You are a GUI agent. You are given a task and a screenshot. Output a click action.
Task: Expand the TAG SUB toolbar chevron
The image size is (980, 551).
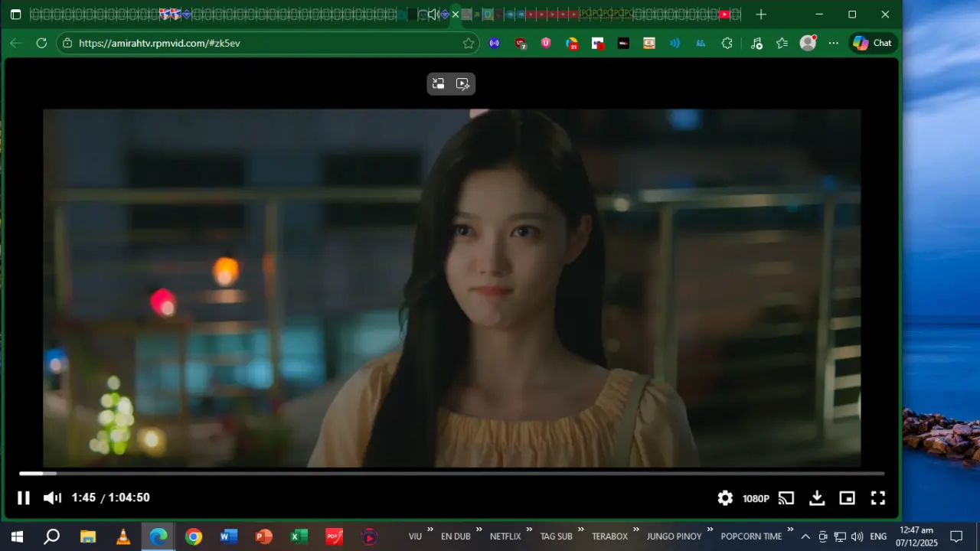(x=582, y=530)
